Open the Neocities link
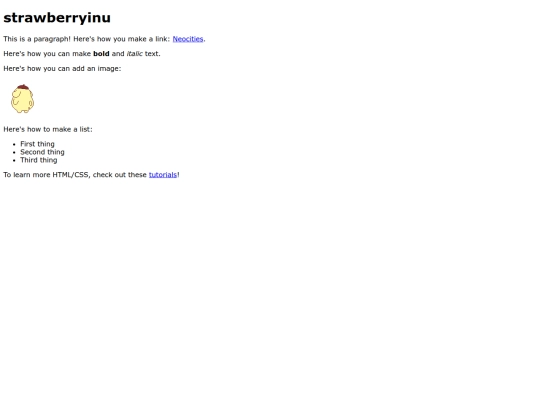This screenshot has height=405, width=540. click(188, 39)
